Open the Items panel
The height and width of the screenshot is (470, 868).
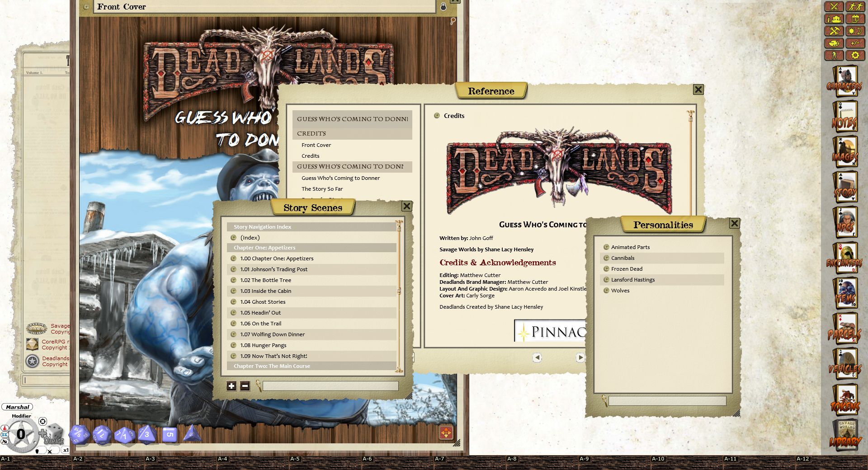tap(845, 298)
